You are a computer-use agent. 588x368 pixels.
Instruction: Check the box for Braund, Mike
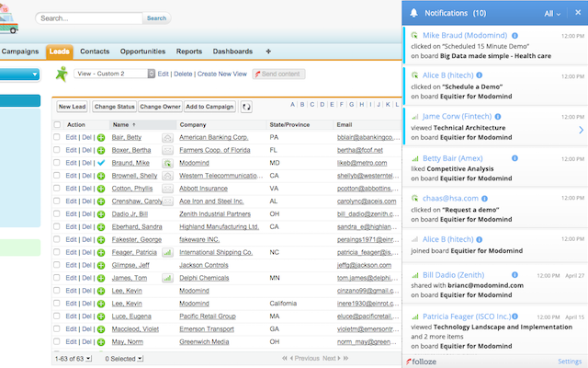tap(57, 163)
